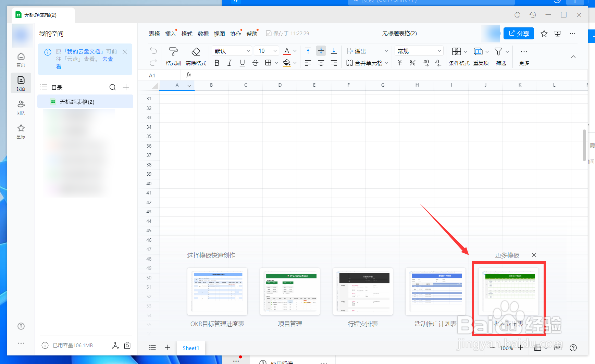
Task: Open the 插入 menu
Action: 170,34
